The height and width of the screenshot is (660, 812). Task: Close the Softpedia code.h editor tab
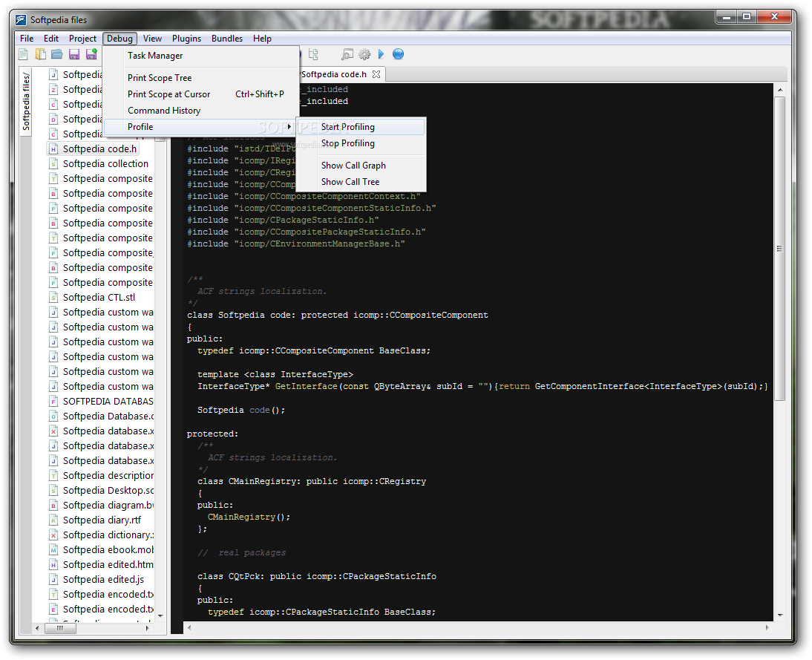376,74
